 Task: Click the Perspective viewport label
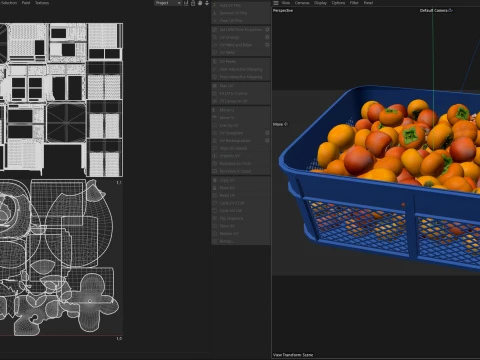(x=283, y=11)
